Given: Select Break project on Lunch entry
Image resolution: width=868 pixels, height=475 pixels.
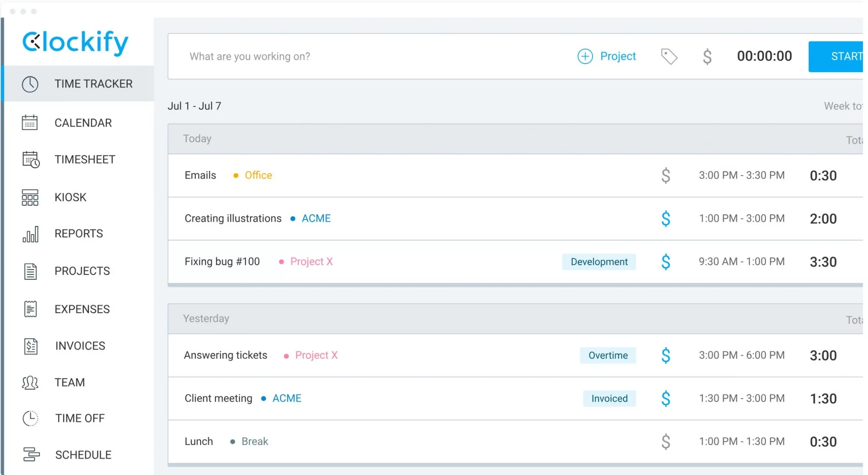Looking at the screenshot, I should pyautogui.click(x=255, y=441).
